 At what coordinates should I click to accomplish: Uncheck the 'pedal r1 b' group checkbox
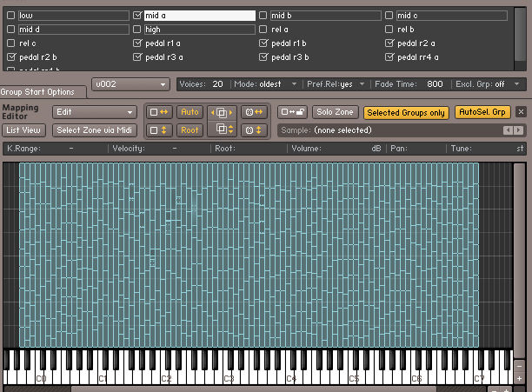coord(263,43)
